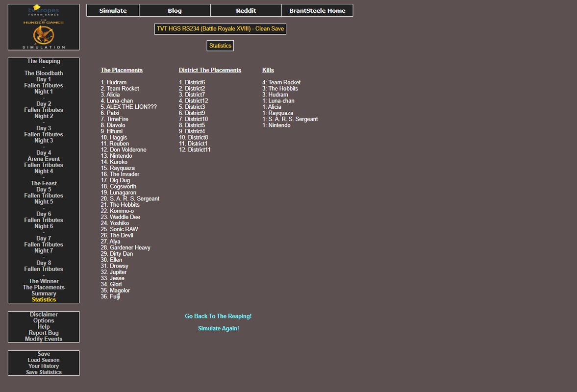
Task: Select highlighted Statistics sidebar entry
Action: click(x=44, y=300)
